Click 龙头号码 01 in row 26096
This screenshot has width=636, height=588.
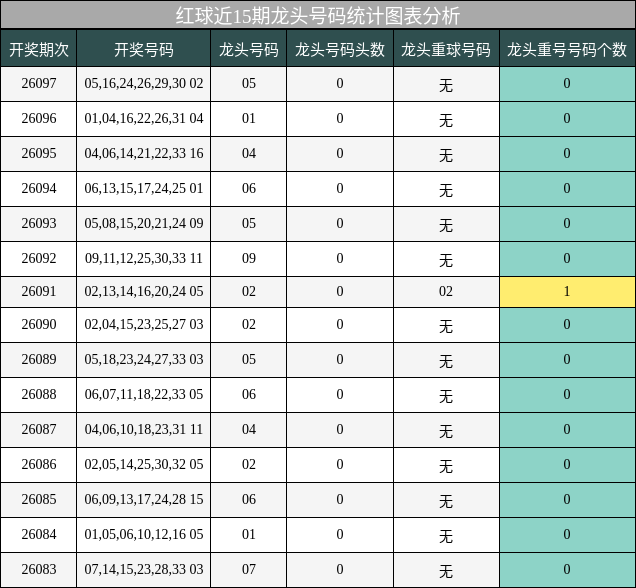tap(249, 119)
